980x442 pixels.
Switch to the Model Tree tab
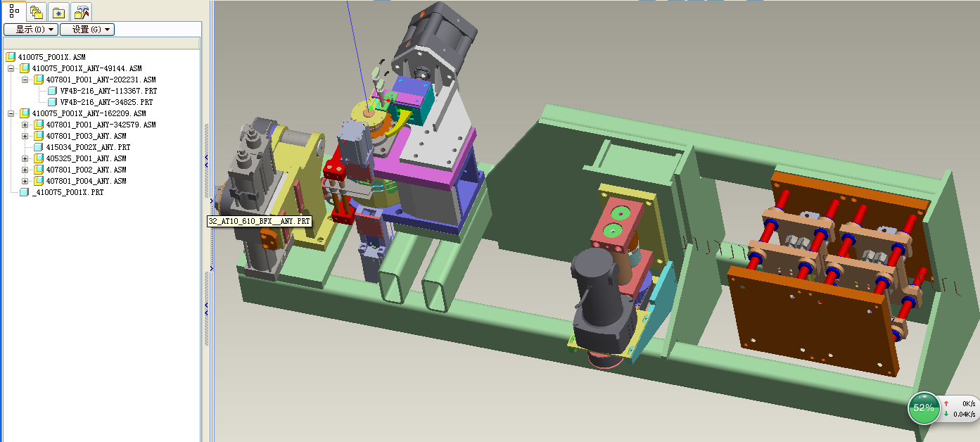coord(15,11)
